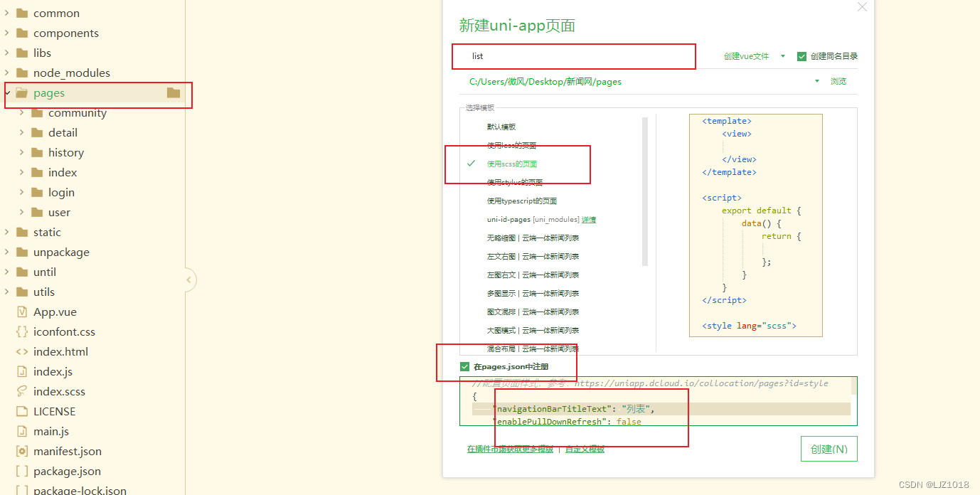Click the index.js file icon
This screenshot has width=980, height=495.
pos(21,371)
